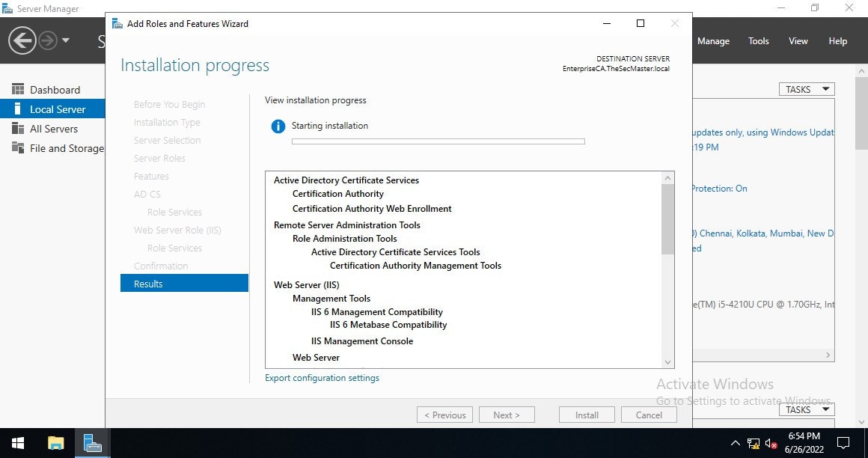Click Certification Authority Management Tools entry
This screenshot has height=458, width=868.
pos(415,266)
